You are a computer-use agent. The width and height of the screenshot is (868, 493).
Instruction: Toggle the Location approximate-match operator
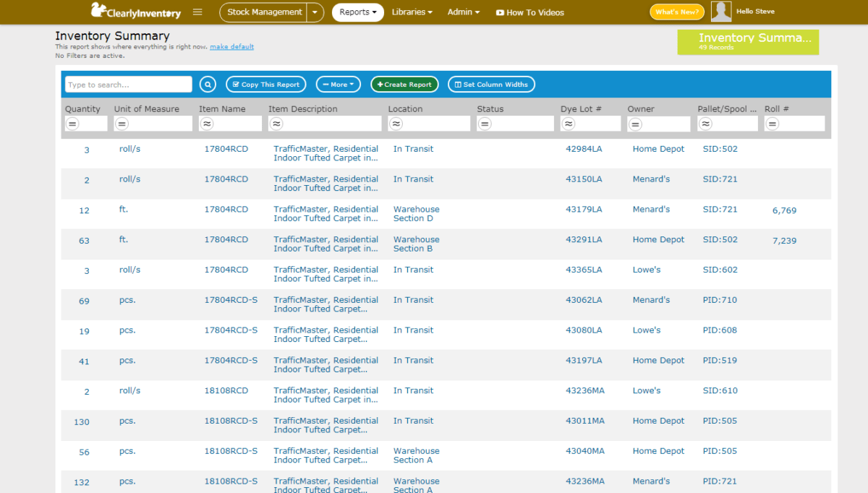pos(396,124)
